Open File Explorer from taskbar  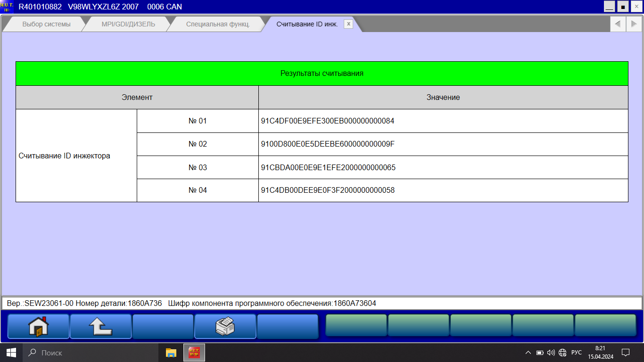pos(171,353)
